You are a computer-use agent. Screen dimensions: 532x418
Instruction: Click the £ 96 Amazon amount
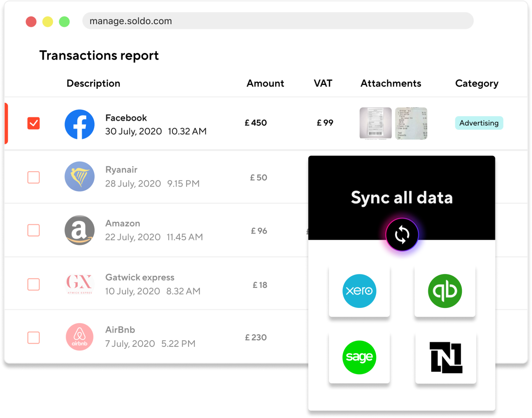[x=259, y=231]
